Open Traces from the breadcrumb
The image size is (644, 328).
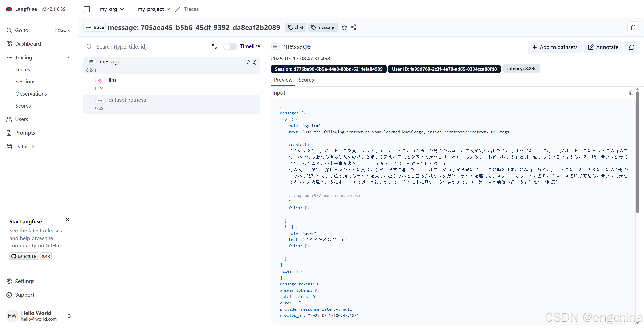click(191, 9)
